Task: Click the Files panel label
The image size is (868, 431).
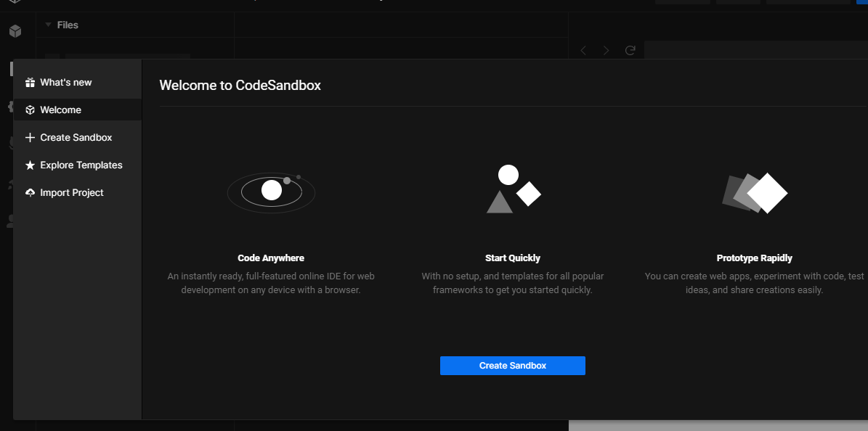Action: click(68, 25)
